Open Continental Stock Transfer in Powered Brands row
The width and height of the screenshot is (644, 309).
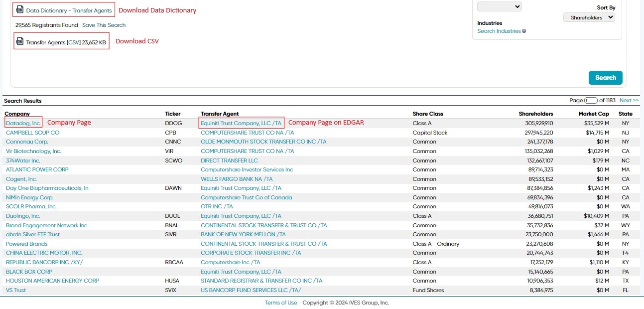click(x=264, y=244)
